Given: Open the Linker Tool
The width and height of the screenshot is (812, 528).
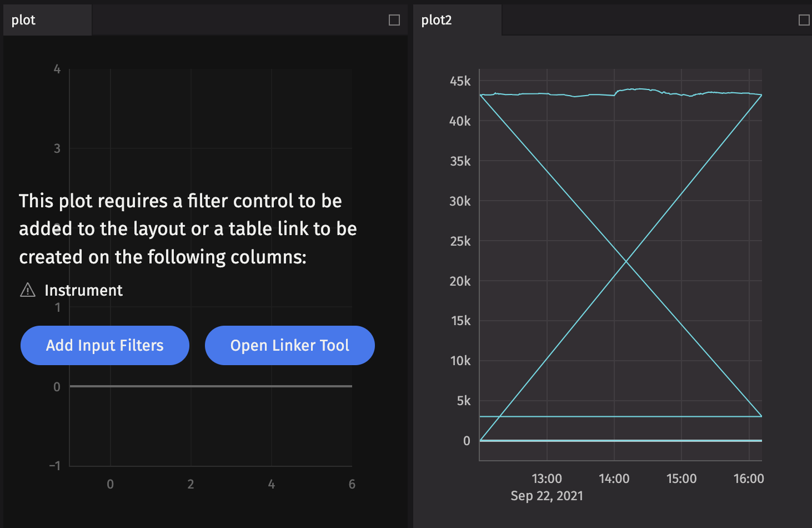Looking at the screenshot, I should [x=289, y=345].
